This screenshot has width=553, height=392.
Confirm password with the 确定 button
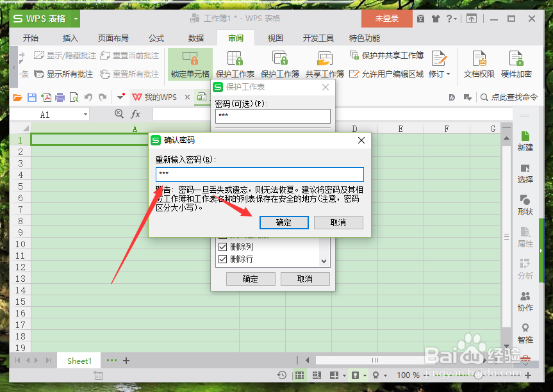coord(283,223)
